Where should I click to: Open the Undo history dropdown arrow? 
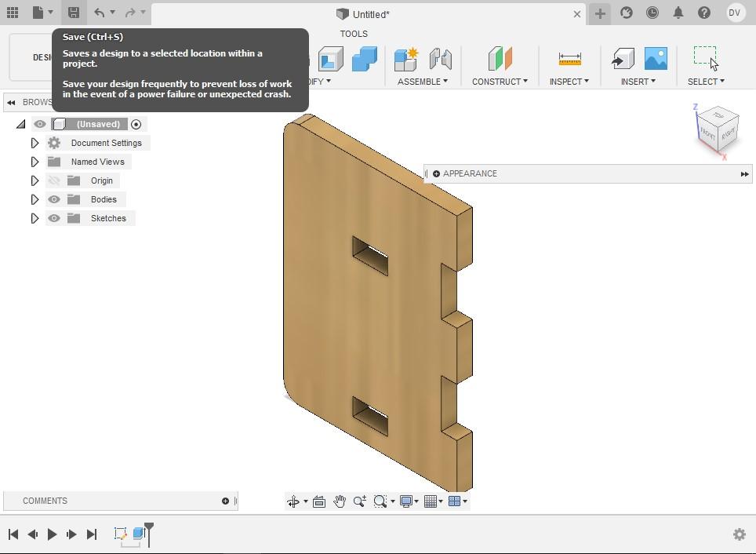coord(112,13)
